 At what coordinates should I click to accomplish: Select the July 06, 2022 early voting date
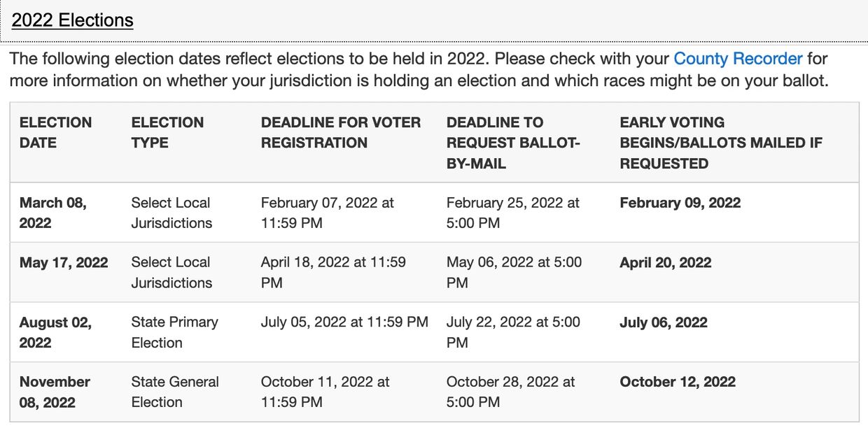tap(663, 322)
